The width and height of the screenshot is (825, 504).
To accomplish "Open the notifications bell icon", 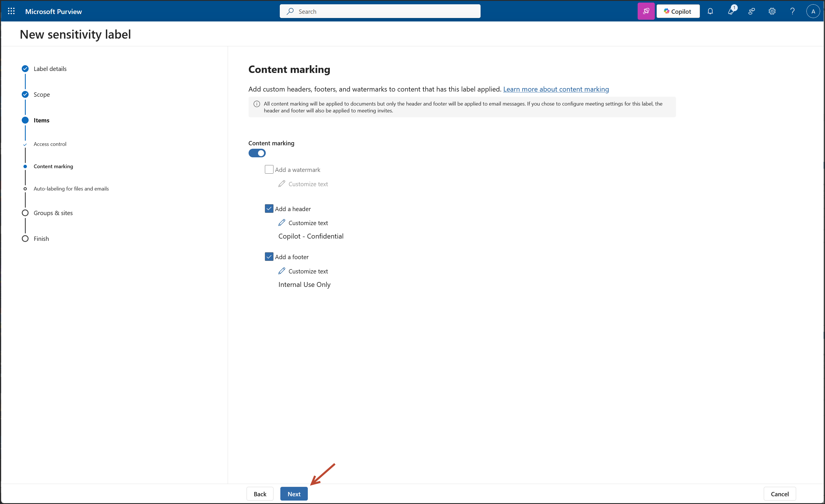I will coord(710,11).
